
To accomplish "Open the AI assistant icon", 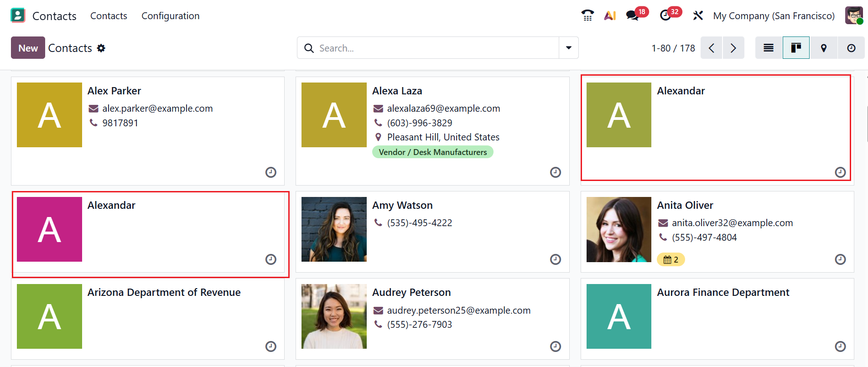I will click(610, 16).
